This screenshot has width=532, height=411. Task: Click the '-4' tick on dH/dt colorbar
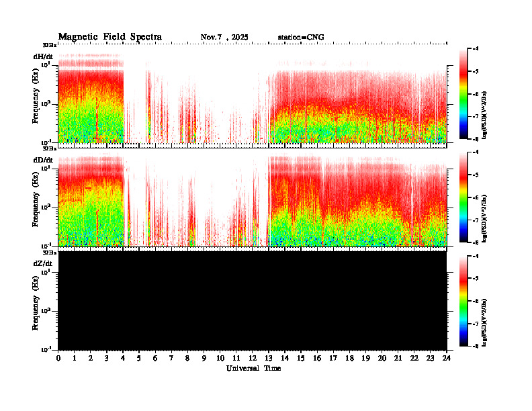click(x=476, y=48)
